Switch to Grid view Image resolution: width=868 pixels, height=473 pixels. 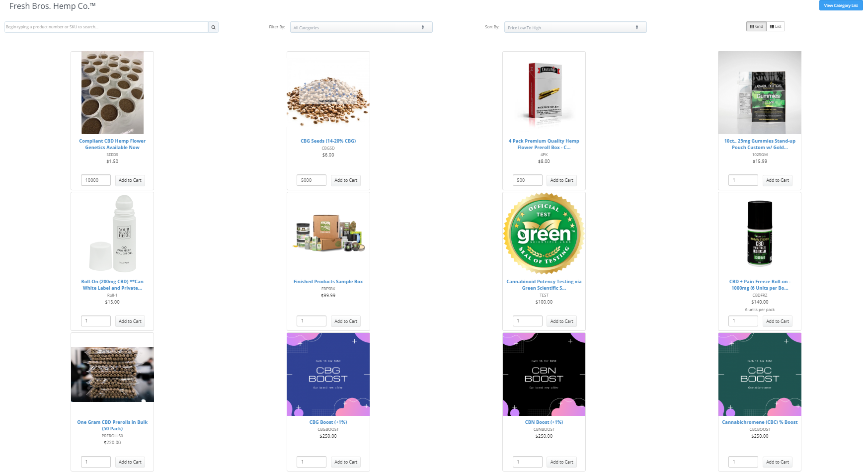[756, 27]
